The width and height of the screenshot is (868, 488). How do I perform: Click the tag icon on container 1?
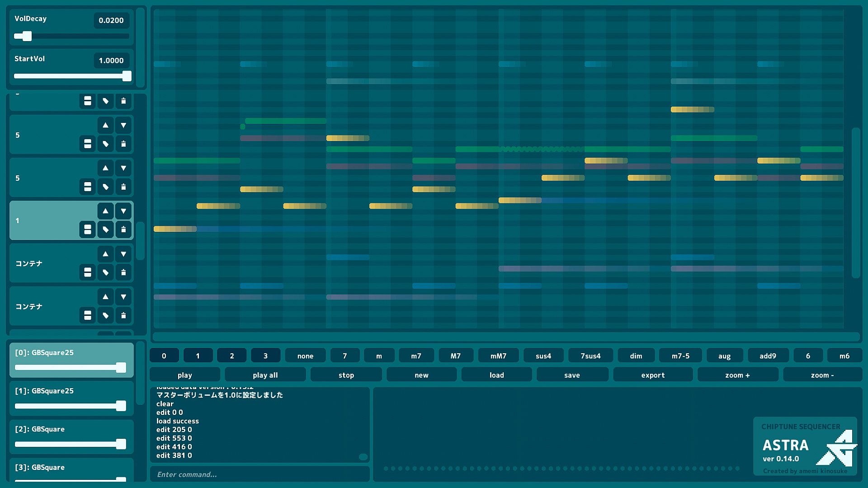click(x=105, y=230)
